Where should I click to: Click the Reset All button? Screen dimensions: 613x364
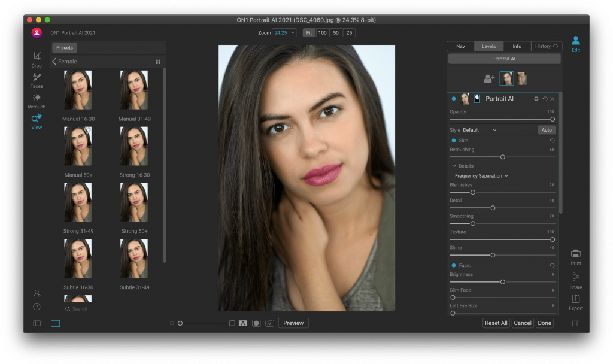click(496, 323)
